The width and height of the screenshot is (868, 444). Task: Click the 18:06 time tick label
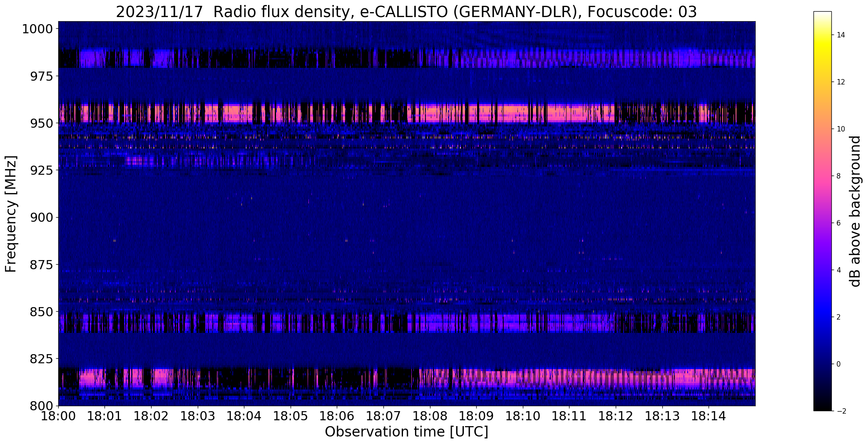click(x=337, y=416)
